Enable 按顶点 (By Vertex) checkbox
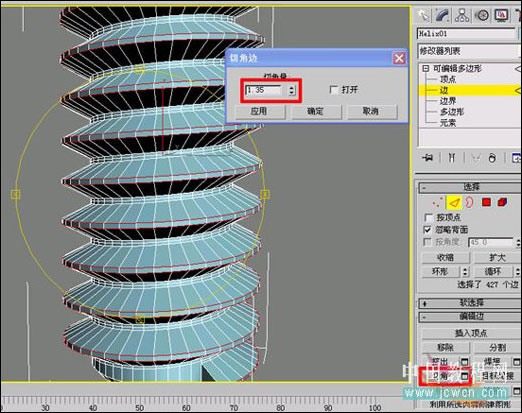Screen dimensions: 522x413 pos(428,218)
